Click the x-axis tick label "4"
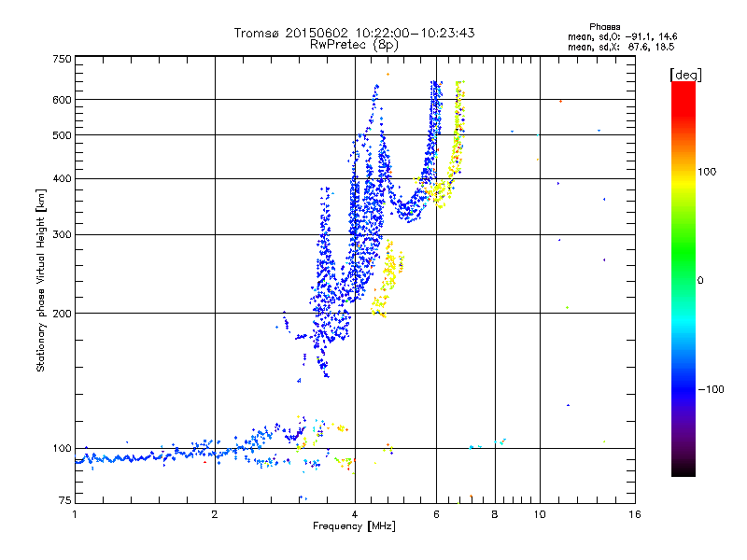The height and width of the screenshot is (560, 747). pos(355,514)
